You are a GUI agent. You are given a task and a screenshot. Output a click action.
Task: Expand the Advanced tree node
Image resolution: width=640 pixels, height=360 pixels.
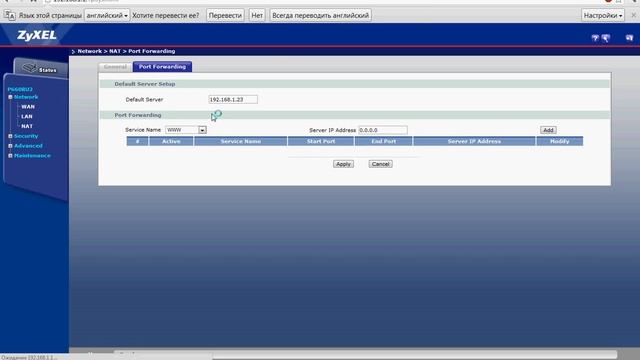[x=10, y=146]
